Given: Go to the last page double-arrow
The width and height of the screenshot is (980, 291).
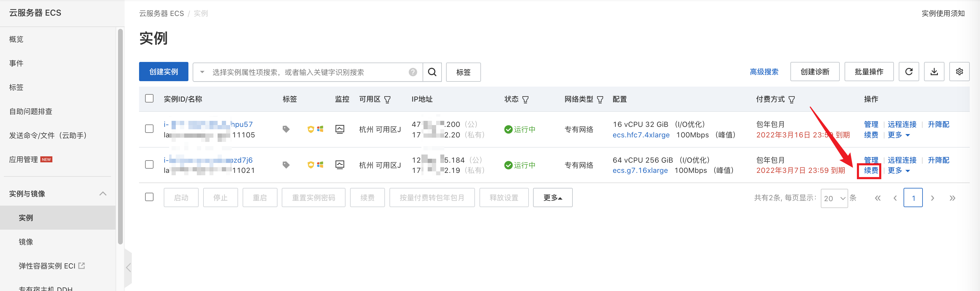Looking at the screenshot, I should (x=952, y=198).
